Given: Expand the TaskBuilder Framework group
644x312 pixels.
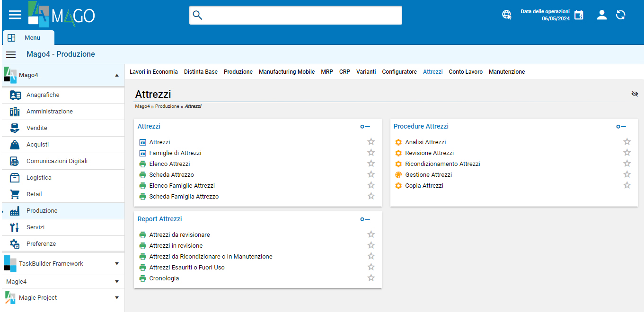Looking at the screenshot, I should tap(117, 264).
